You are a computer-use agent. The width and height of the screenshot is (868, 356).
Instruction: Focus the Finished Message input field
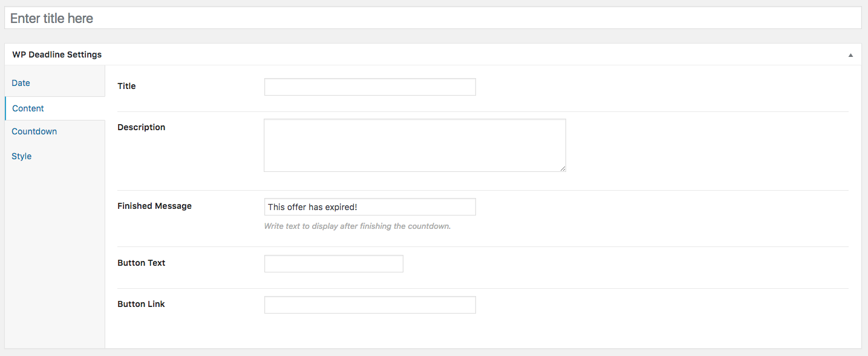[370, 207]
